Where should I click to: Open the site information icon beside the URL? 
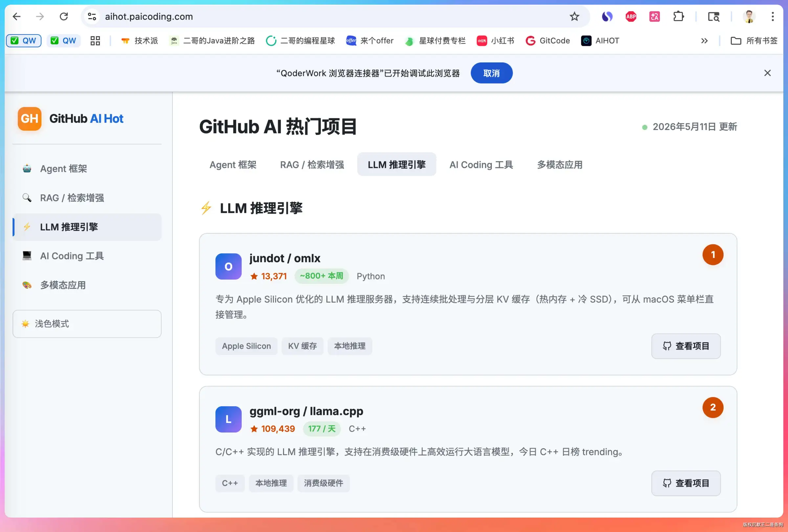(x=92, y=17)
